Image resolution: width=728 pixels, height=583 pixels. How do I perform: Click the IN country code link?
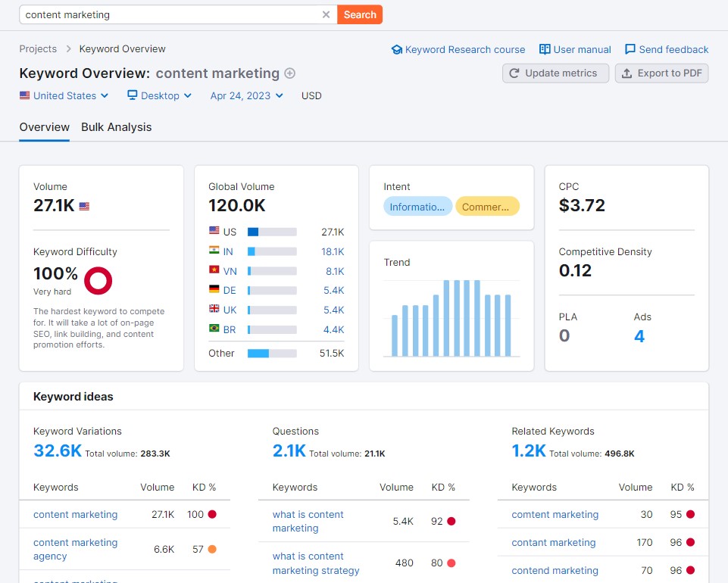pyautogui.click(x=228, y=251)
